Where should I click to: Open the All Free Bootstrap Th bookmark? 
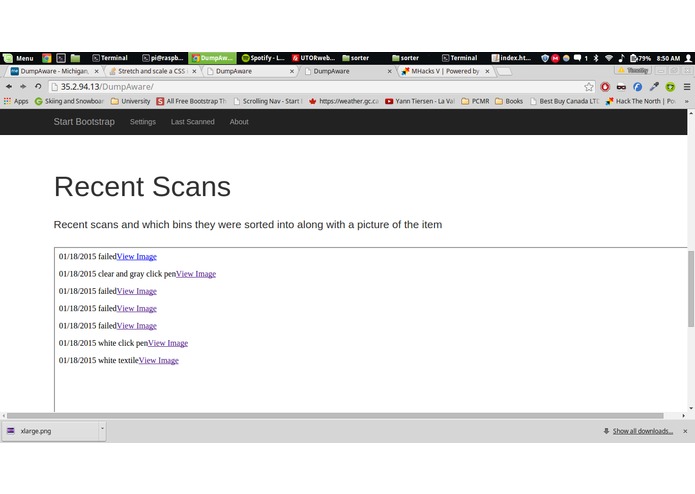(191, 101)
